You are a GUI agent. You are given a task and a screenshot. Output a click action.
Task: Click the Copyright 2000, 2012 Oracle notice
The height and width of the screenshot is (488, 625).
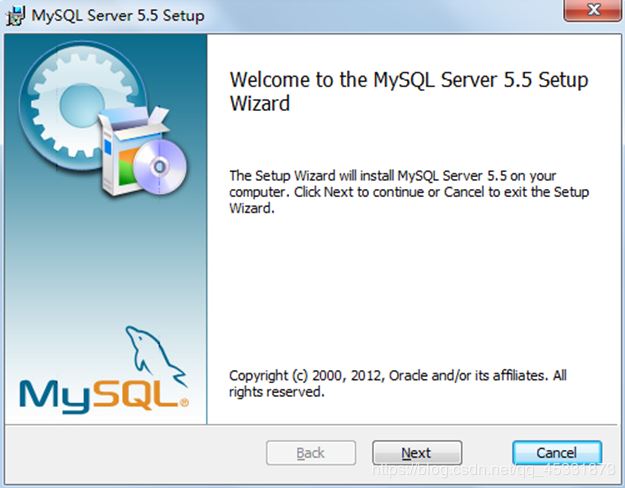397,375
